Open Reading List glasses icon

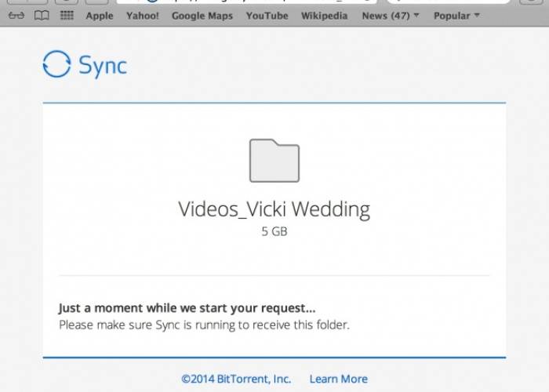pos(16,16)
